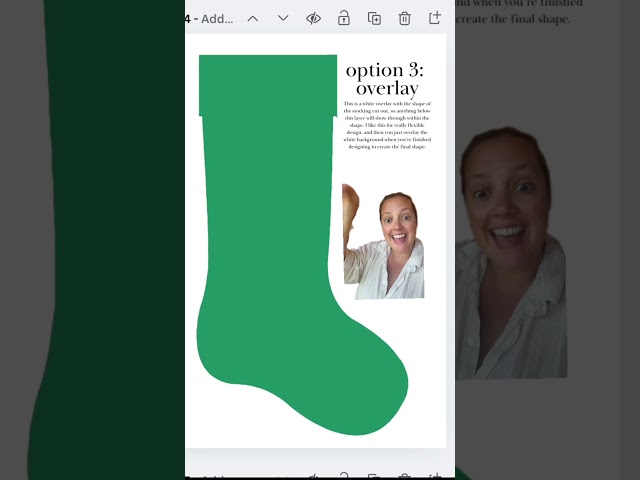Move page up with the up chevron

coord(253,19)
